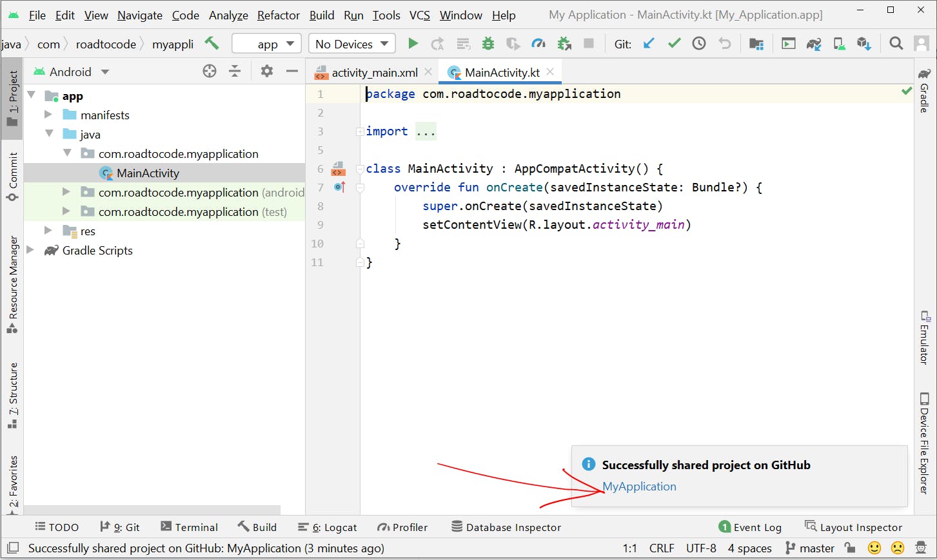Open the Event Log tool window
This screenshot has width=937, height=560.
[x=750, y=527]
